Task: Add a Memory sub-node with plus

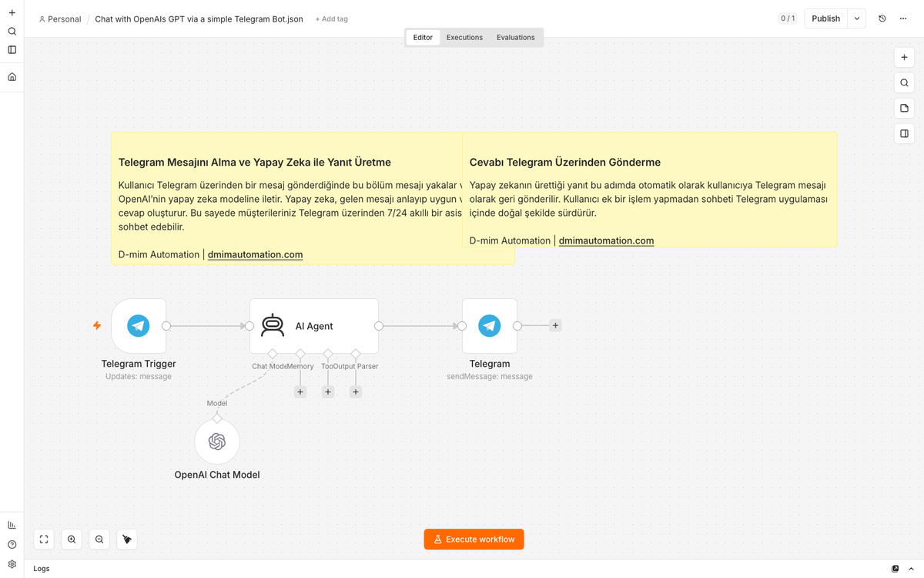Action: coord(300,392)
